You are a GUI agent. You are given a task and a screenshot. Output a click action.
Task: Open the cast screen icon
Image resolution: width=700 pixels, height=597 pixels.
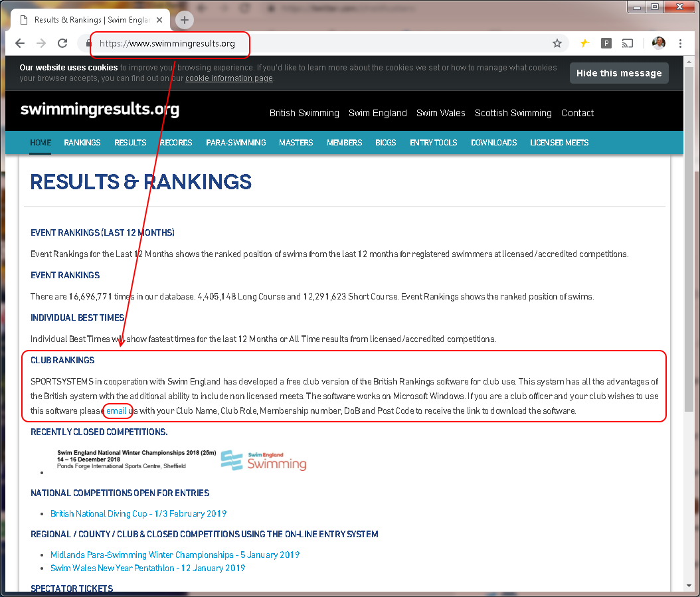(627, 43)
